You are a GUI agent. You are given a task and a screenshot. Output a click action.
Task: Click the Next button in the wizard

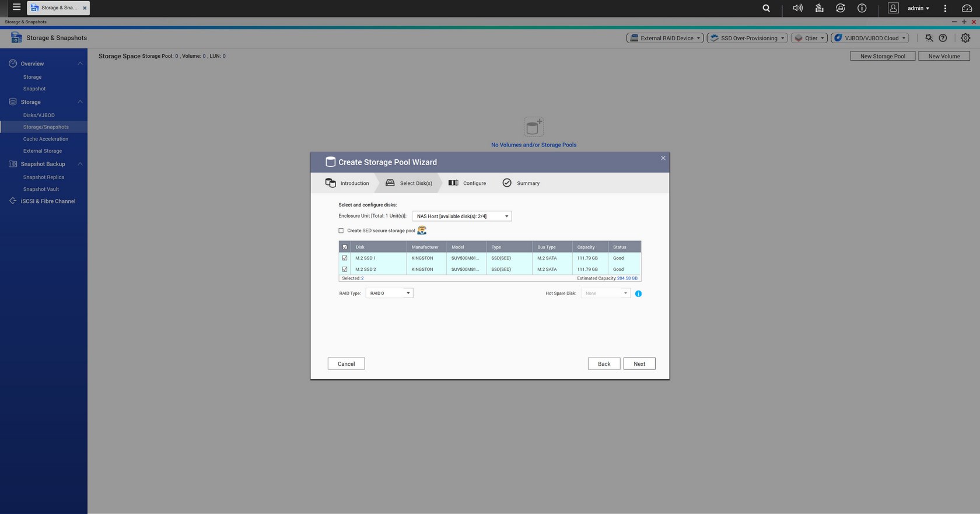[639, 363]
